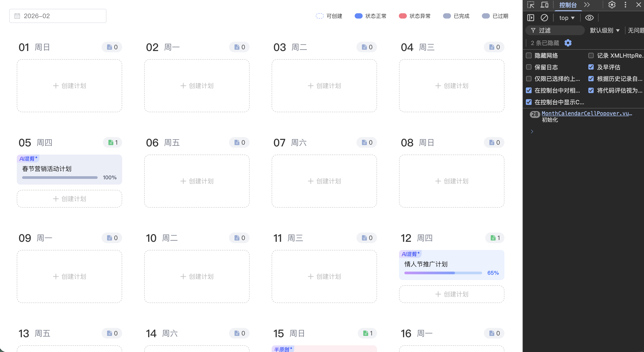The image size is (644, 352).
Task: Expand more DevTools tabs chevron
Action: click(587, 5)
